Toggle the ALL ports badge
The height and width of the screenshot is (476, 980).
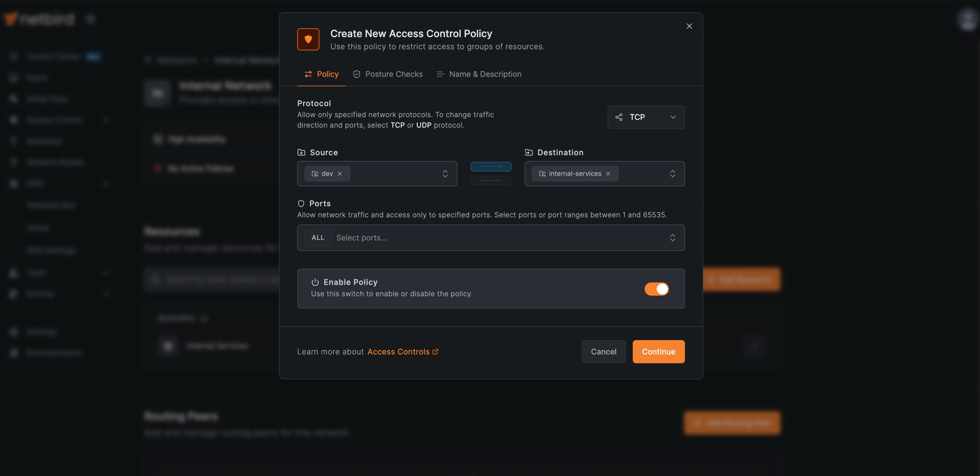318,237
